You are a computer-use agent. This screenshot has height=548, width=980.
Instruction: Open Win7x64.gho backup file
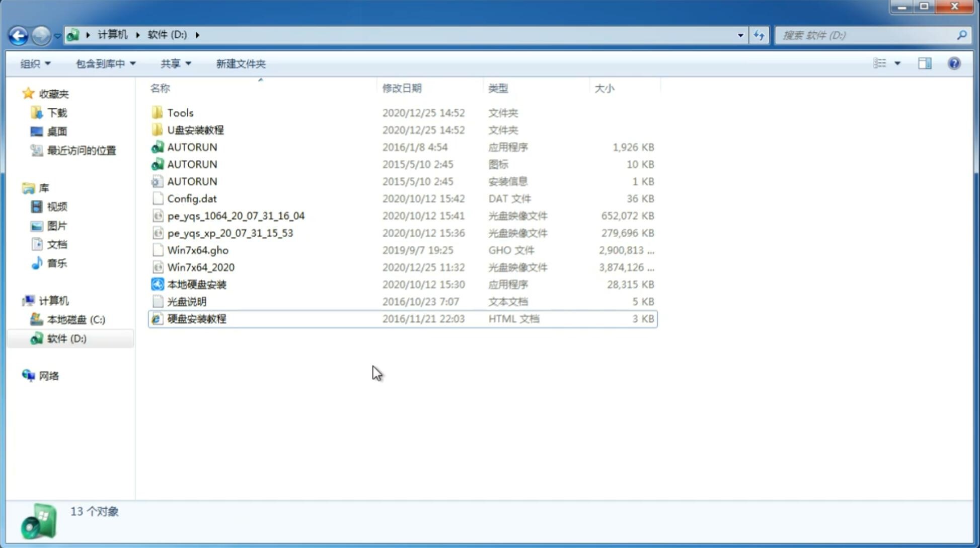198,250
